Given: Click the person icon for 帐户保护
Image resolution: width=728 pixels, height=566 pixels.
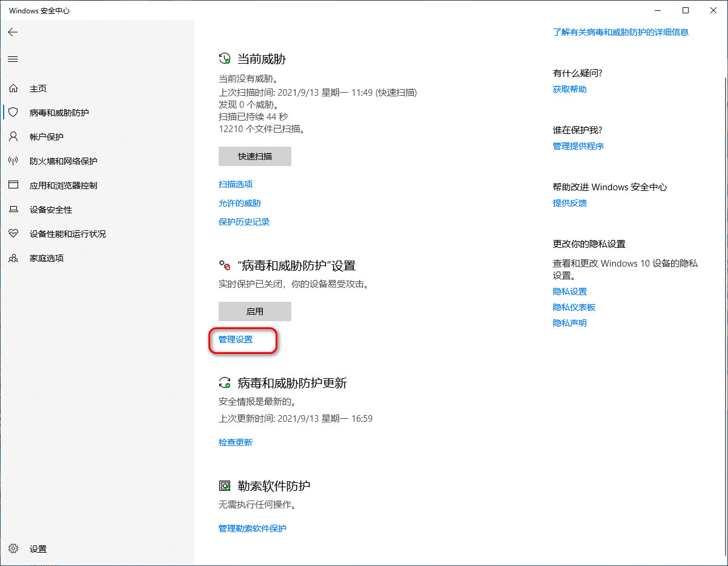Looking at the screenshot, I should point(13,137).
